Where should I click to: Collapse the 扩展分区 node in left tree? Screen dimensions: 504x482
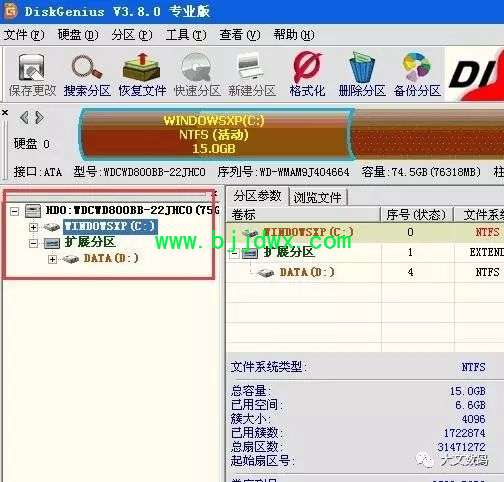(33, 243)
